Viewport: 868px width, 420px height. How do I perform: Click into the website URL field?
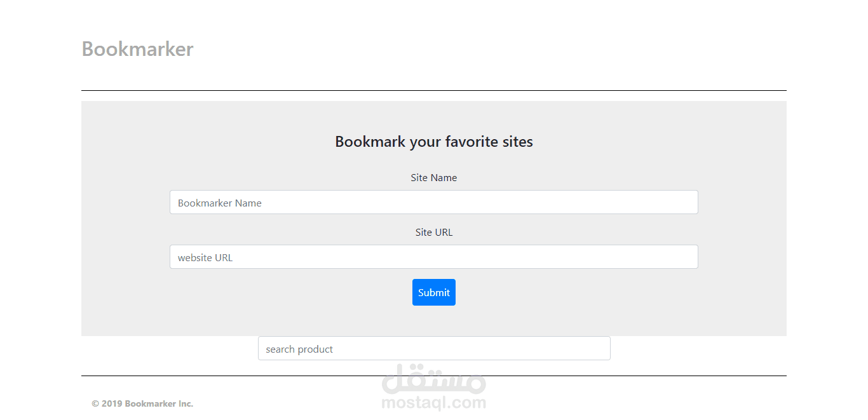tap(433, 257)
